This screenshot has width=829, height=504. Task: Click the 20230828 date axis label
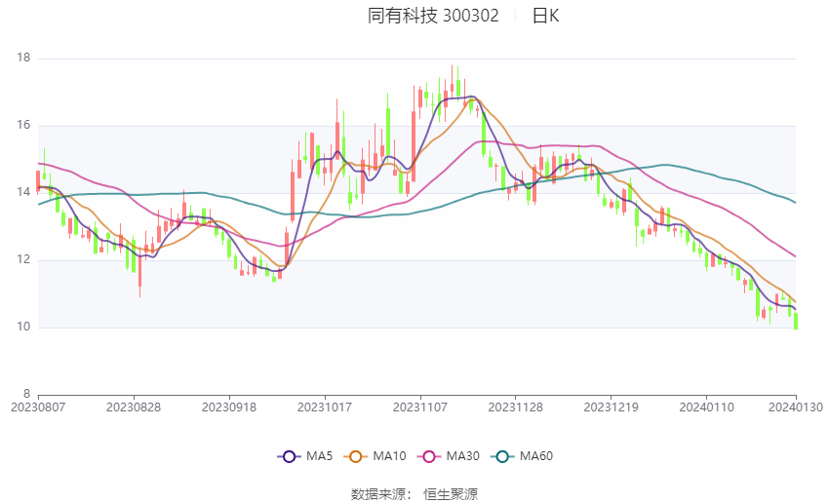pos(134,407)
